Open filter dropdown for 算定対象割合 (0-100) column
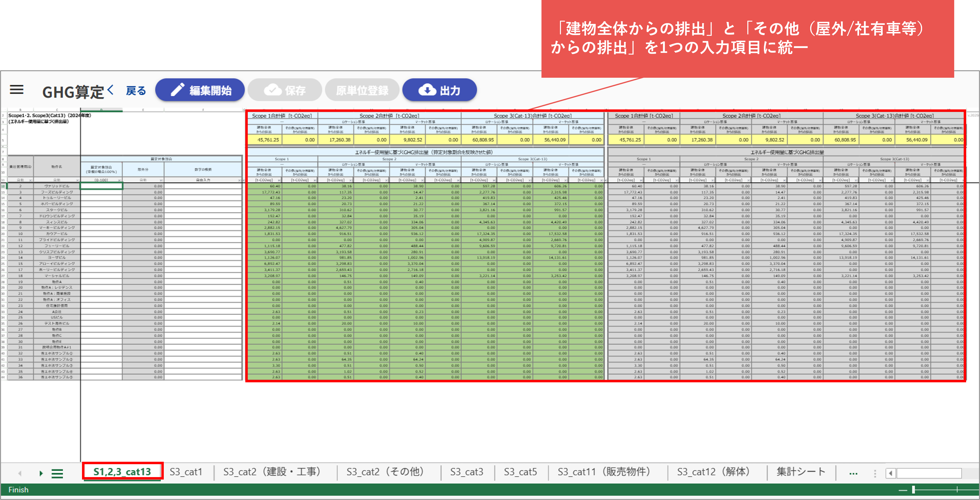The image size is (980, 500). coord(119,180)
